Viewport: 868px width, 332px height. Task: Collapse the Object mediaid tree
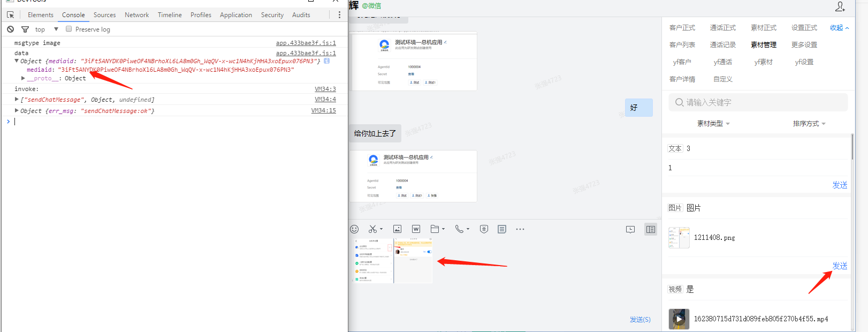[17, 61]
